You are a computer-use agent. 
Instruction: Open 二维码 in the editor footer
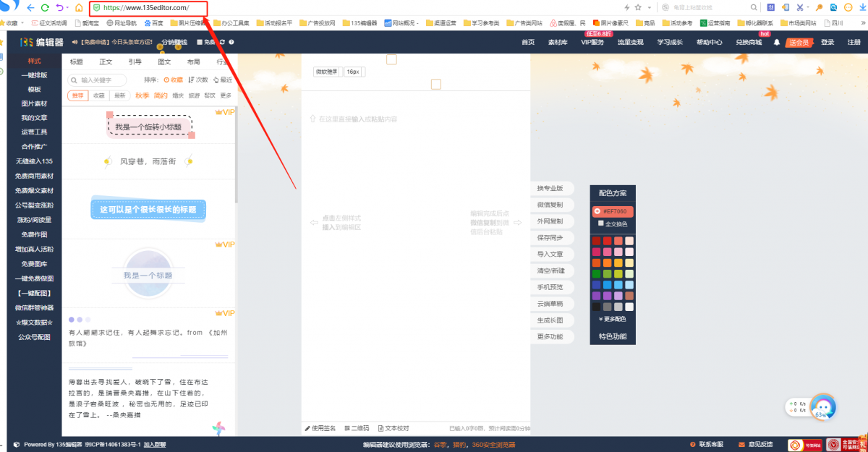[x=357, y=428]
